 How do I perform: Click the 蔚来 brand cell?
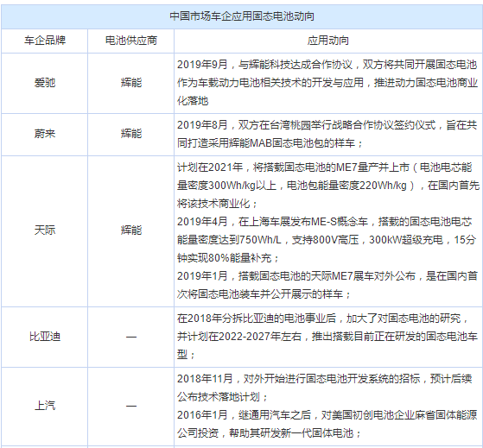click(x=45, y=134)
